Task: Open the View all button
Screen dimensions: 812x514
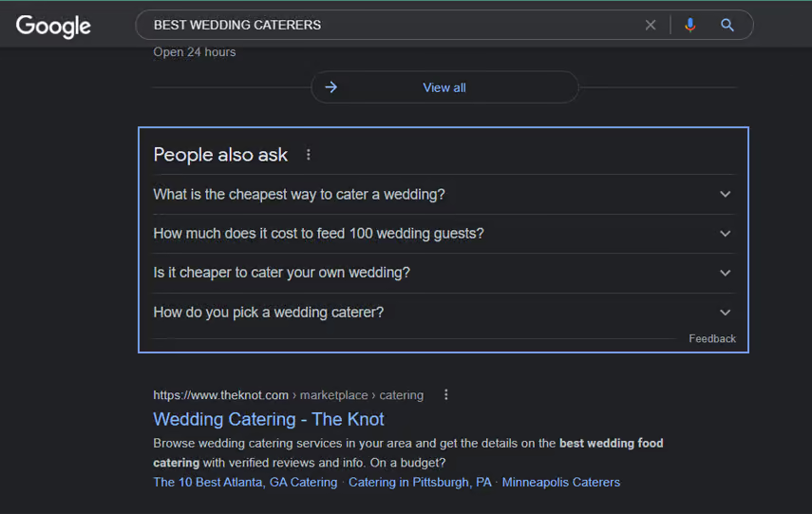Action: [x=444, y=87]
